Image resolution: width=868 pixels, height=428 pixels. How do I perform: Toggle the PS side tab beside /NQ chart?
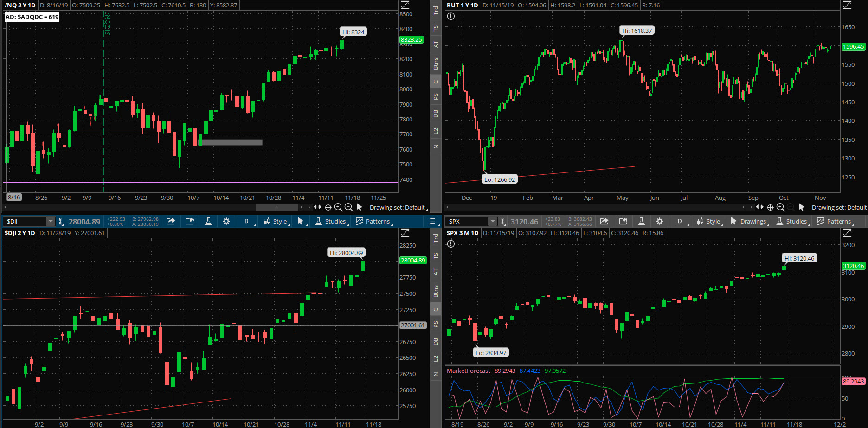tap(436, 97)
